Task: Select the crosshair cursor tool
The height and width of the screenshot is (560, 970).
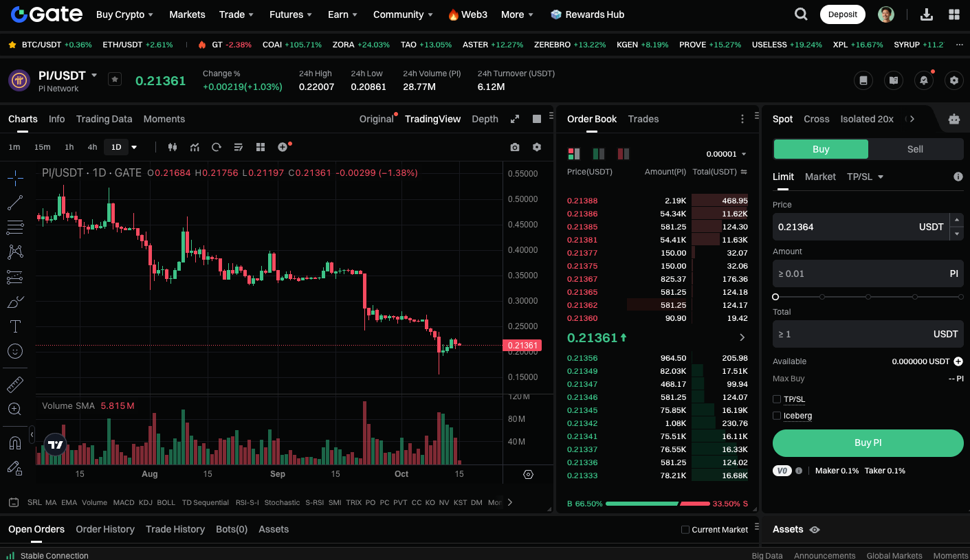Action: coord(15,178)
